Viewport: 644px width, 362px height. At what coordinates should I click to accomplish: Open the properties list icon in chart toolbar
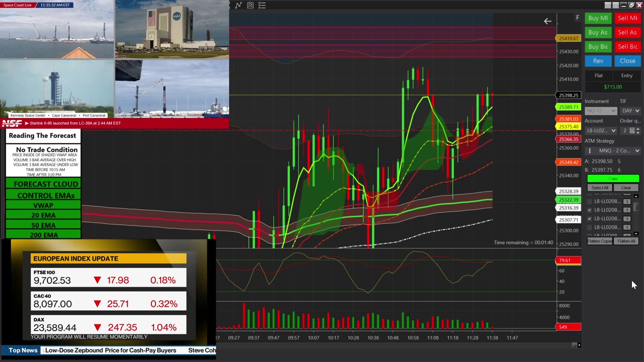pos(262,6)
